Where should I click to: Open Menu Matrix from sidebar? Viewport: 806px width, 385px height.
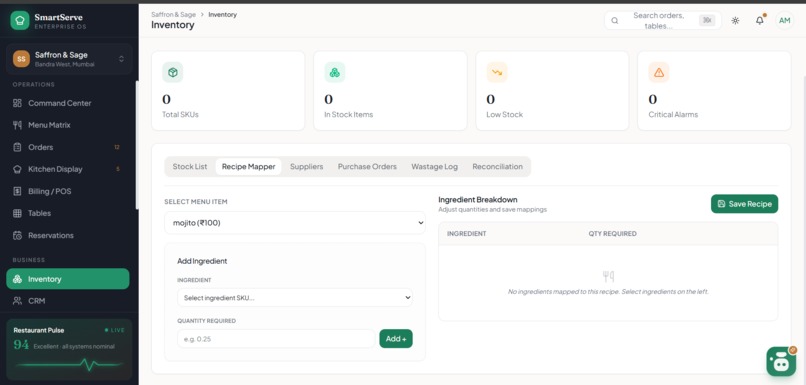pos(68,125)
